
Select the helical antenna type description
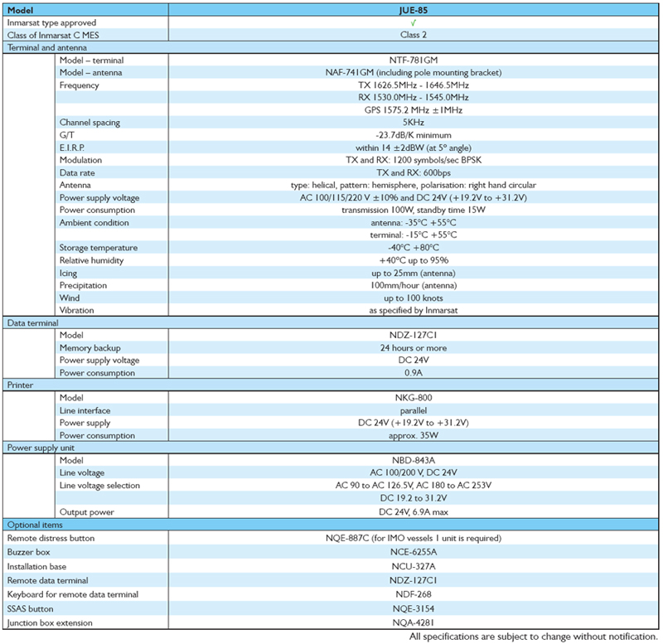click(x=413, y=185)
